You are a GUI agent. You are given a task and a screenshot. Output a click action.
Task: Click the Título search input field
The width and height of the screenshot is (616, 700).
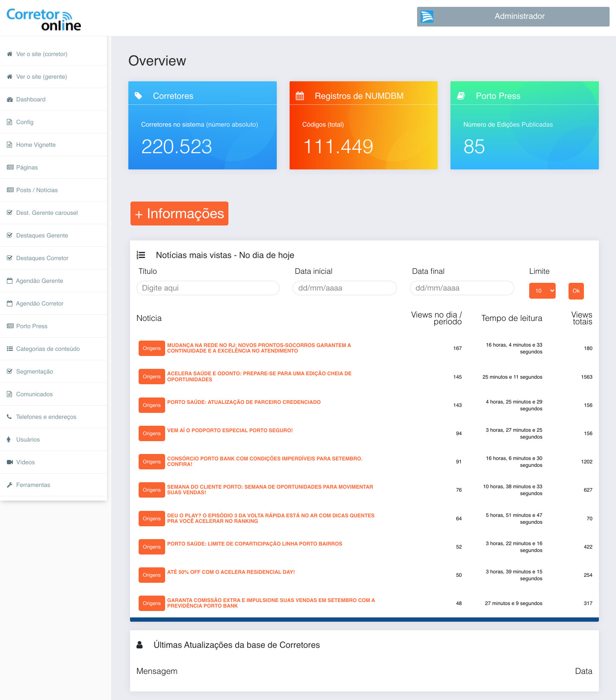[x=208, y=288]
